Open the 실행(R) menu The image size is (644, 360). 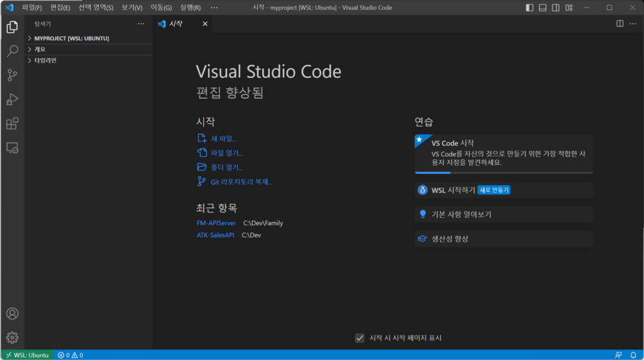(x=190, y=8)
